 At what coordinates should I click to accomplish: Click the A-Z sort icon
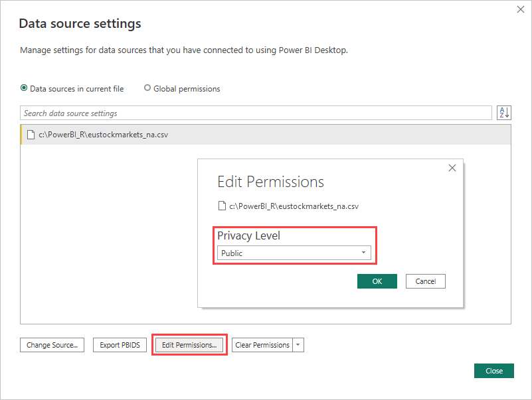tap(503, 113)
